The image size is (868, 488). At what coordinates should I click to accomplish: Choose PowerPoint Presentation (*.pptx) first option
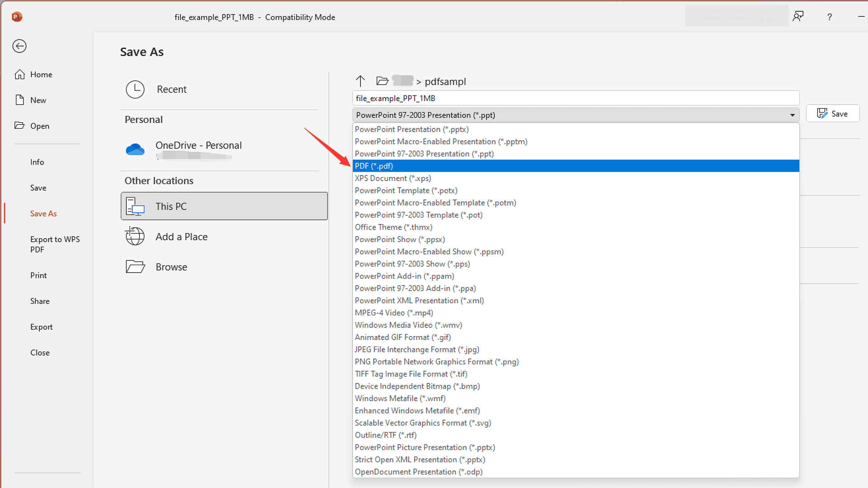tap(576, 129)
